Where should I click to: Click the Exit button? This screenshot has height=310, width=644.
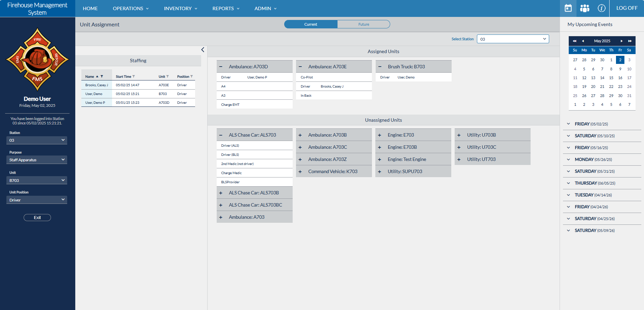tap(37, 218)
